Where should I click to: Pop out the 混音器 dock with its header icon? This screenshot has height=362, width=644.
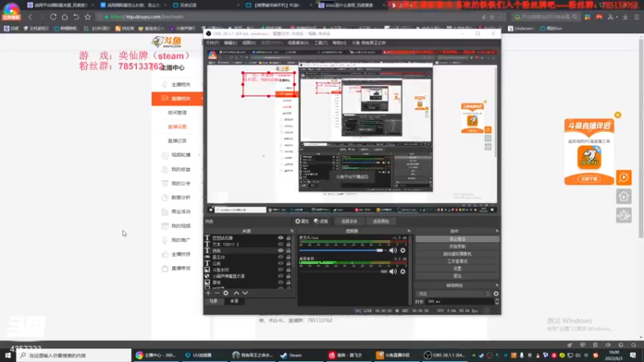(409, 231)
